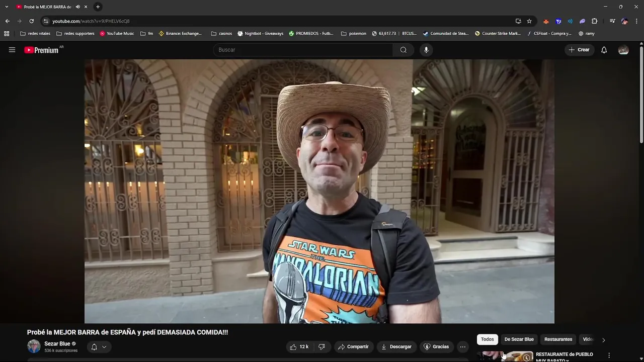This screenshot has height=362, width=644.
Task: Open a new browser tab
Action: [98, 7]
